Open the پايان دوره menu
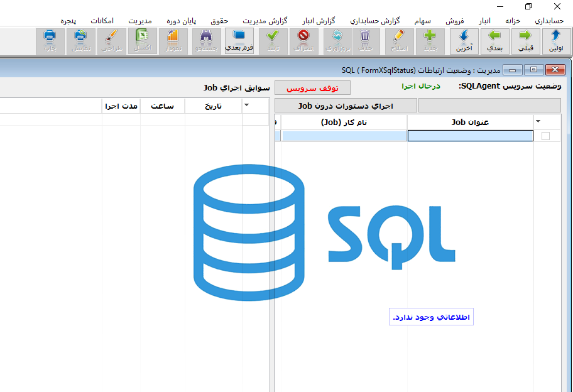Viewport: 573px width, 392px height. point(181,21)
